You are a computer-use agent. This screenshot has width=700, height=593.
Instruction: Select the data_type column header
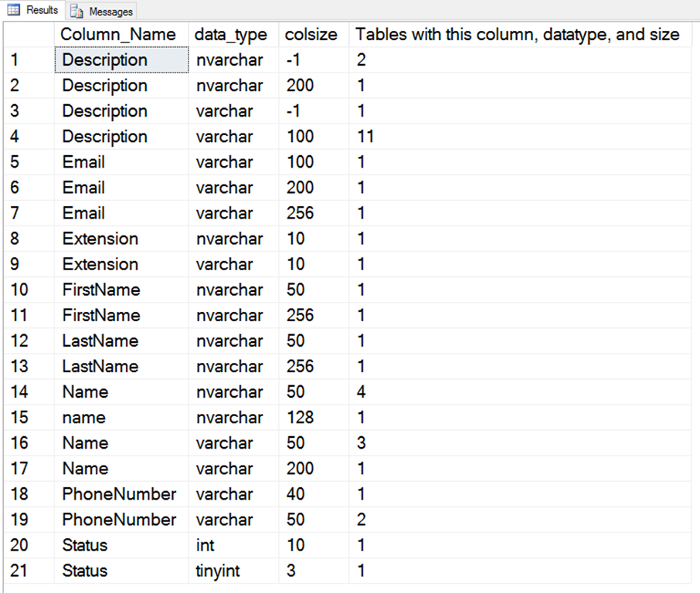click(230, 35)
